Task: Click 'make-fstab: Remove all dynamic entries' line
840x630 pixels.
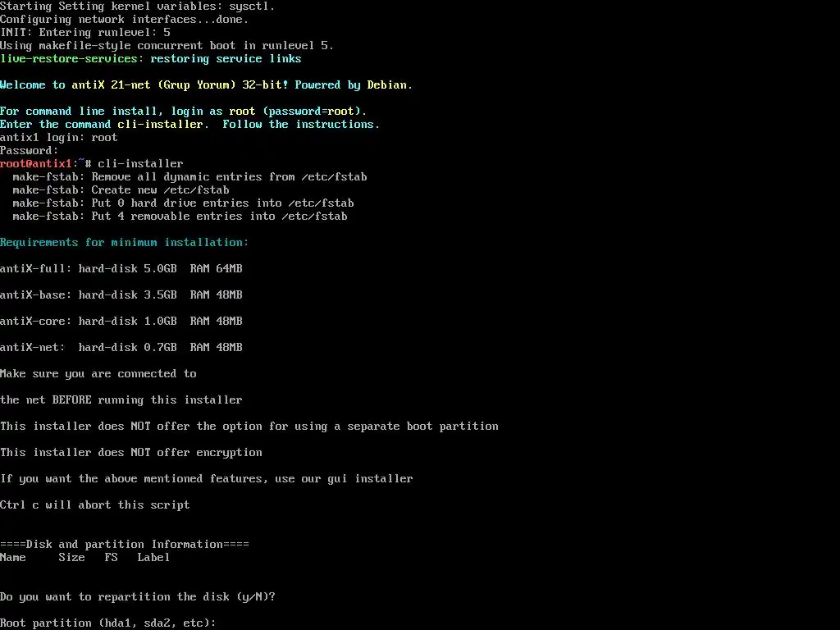Action: (190, 177)
